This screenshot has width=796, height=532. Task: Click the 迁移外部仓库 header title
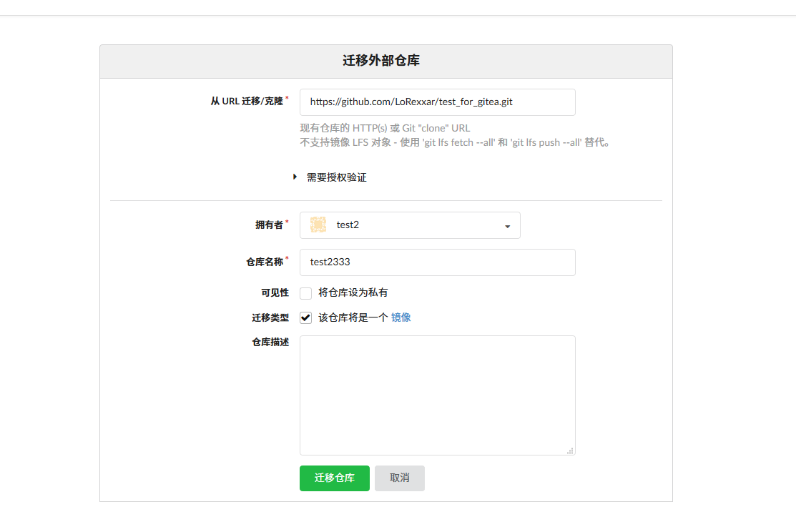click(381, 60)
